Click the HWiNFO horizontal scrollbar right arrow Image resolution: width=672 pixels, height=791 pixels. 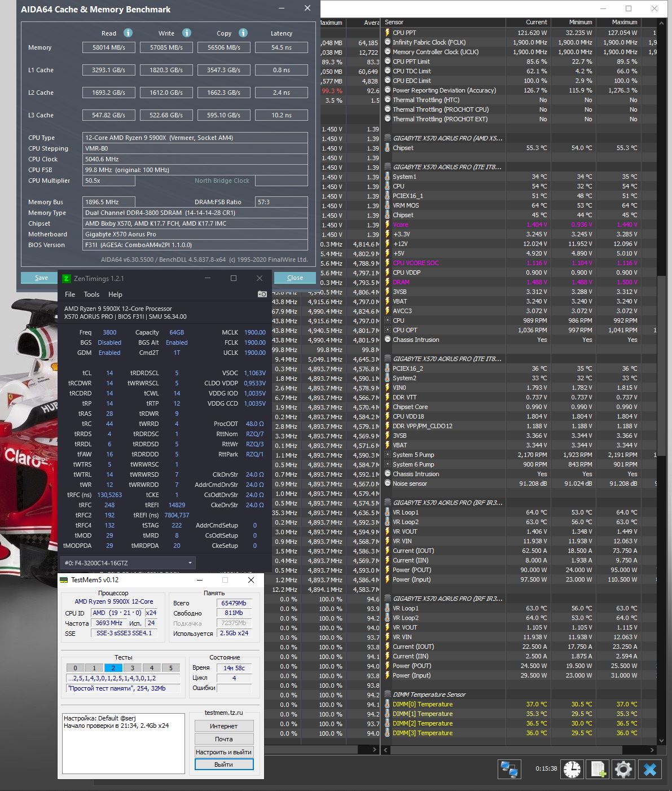click(653, 750)
